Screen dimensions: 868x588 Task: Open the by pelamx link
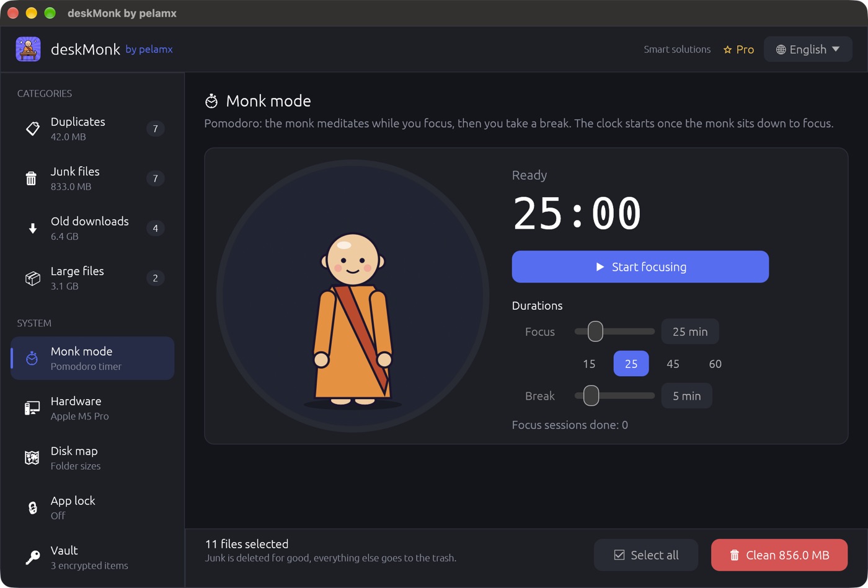coord(149,49)
